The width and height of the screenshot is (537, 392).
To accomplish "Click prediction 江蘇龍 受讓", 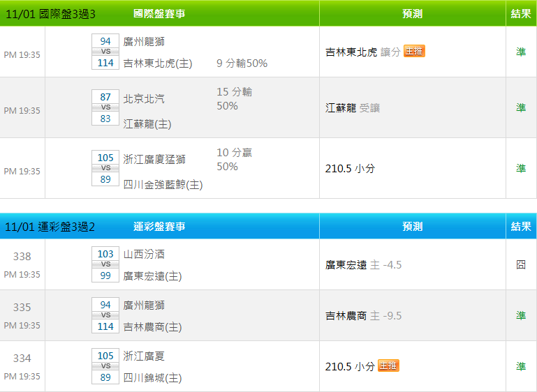I will [x=353, y=108].
